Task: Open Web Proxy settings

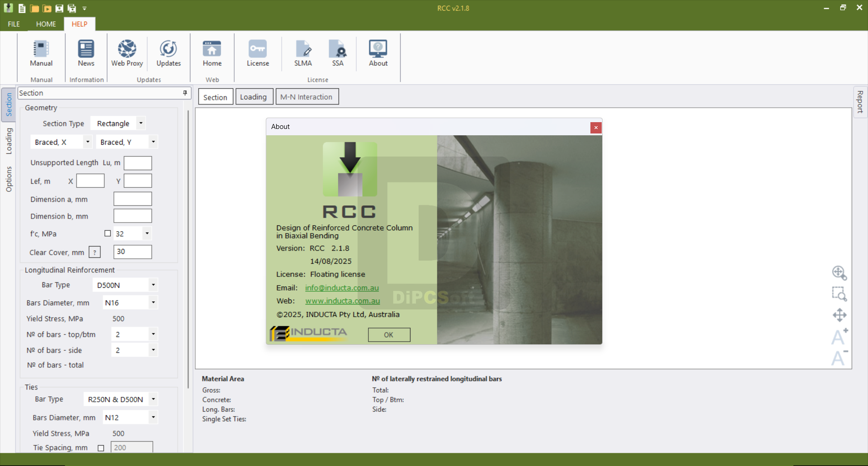Action: pos(127,53)
